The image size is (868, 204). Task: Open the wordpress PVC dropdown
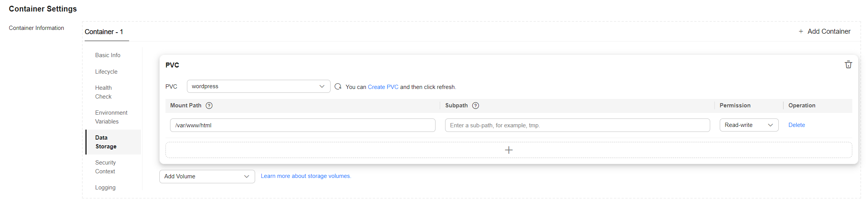point(259,86)
